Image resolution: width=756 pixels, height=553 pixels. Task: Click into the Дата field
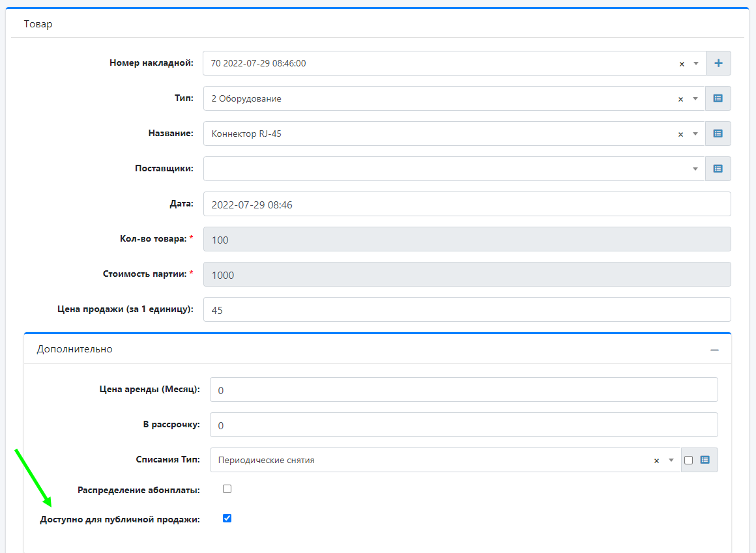click(466, 204)
